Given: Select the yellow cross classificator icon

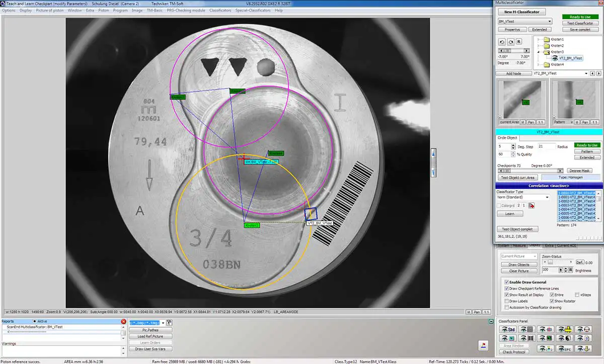Looking at the screenshot, I should pyautogui.click(x=564, y=329).
